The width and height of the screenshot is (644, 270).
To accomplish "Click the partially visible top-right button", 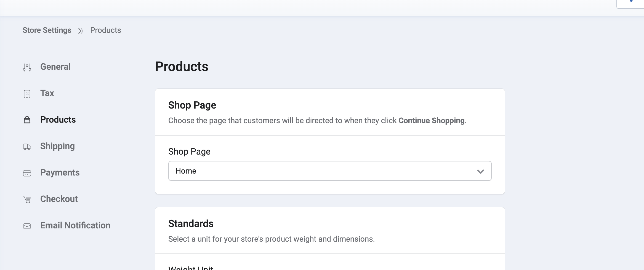I will coord(630,3).
